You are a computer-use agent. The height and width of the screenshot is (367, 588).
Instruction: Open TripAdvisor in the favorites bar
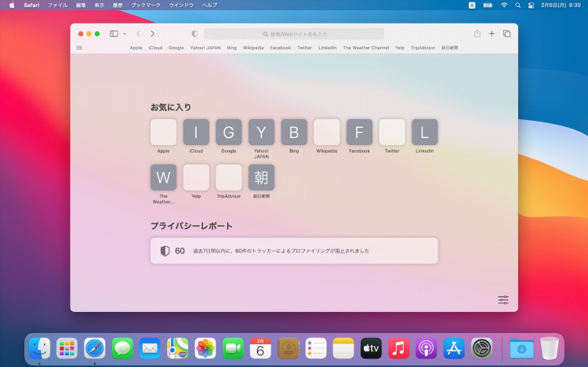click(x=423, y=48)
